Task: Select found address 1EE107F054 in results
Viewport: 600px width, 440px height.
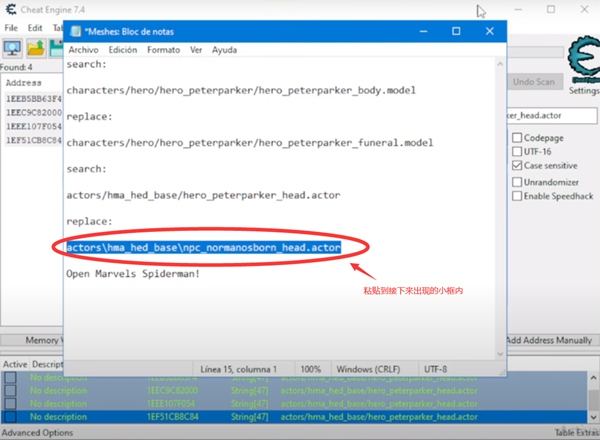Action: click(x=34, y=126)
